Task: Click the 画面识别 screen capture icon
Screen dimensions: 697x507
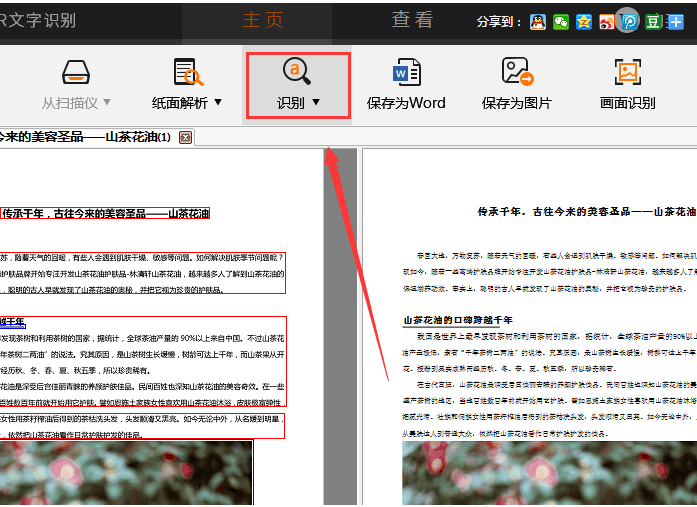Action: pos(627,72)
